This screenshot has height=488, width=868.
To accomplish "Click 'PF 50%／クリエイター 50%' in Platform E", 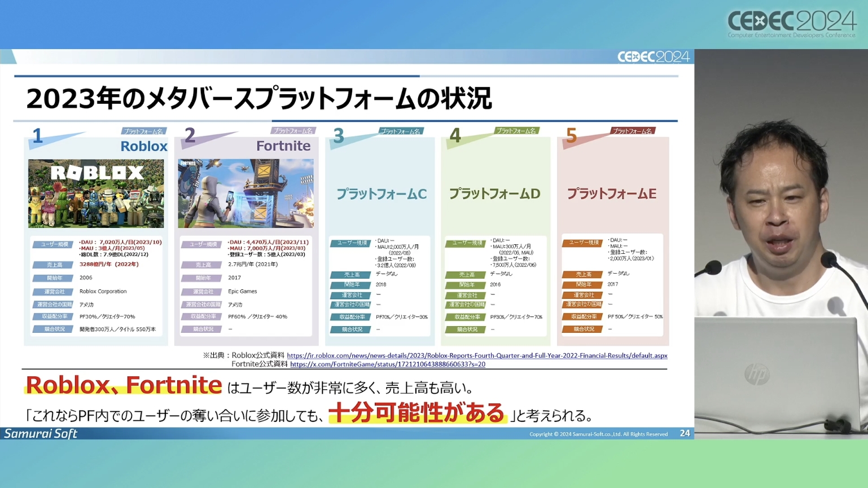I will point(635,317).
